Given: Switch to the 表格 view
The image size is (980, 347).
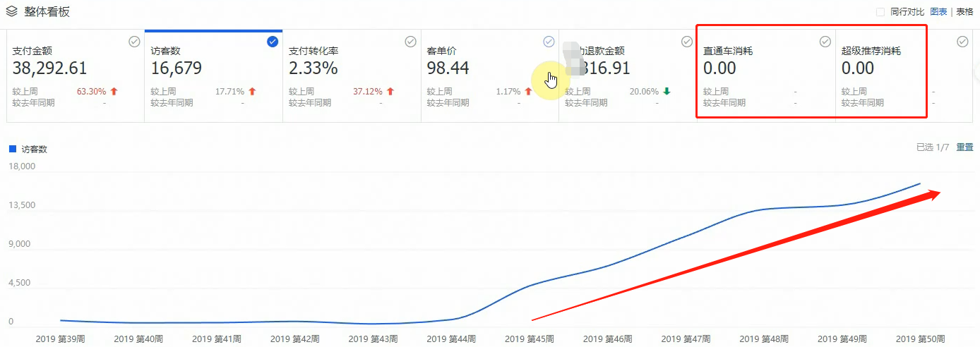Looking at the screenshot, I should click(x=964, y=12).
